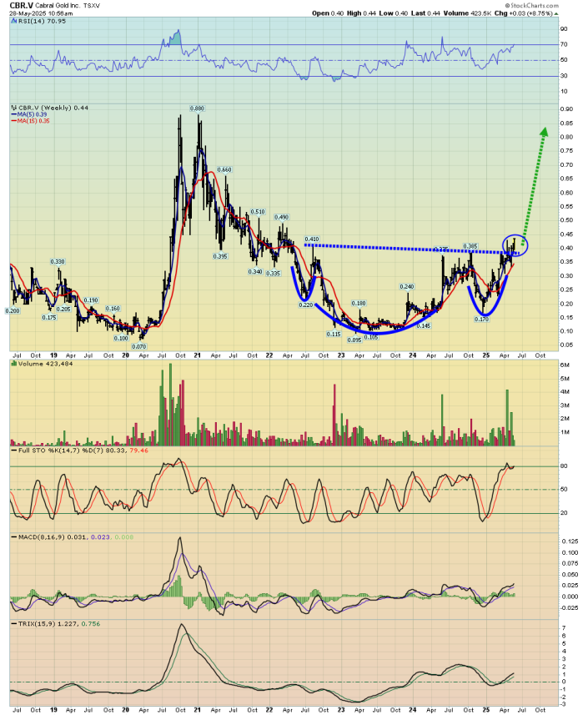The image size is (588, 715).
Task: Click the 6M tick on the volume axis
Action: (x=565, y=365)
